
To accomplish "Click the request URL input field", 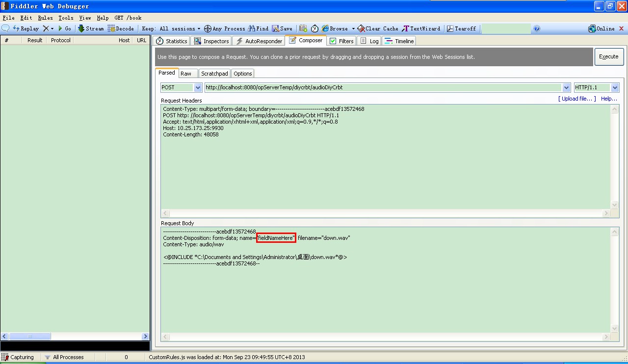I will tap(383, 87).
